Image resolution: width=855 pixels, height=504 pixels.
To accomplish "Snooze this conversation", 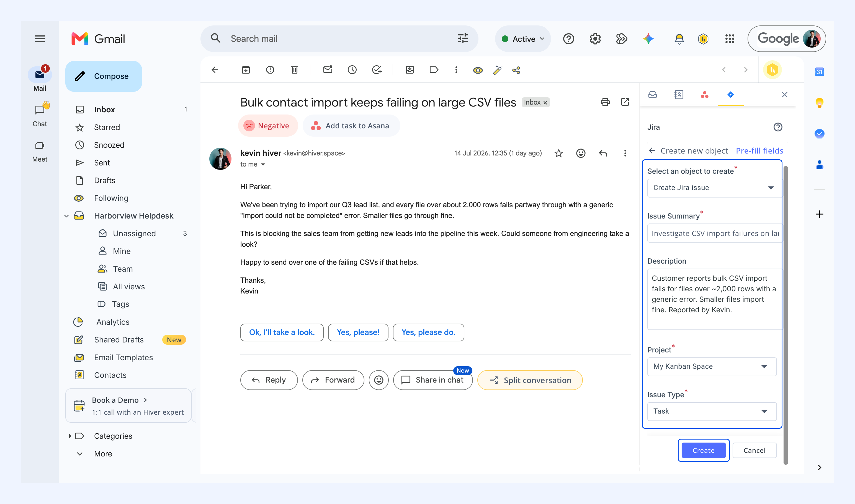I will point(352,70).
